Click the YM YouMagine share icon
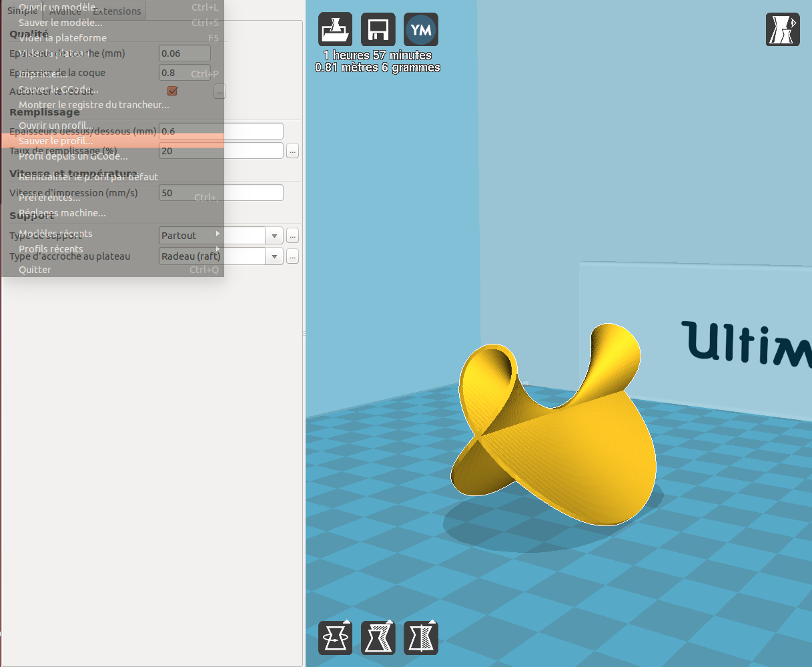 tap(421, 29)
